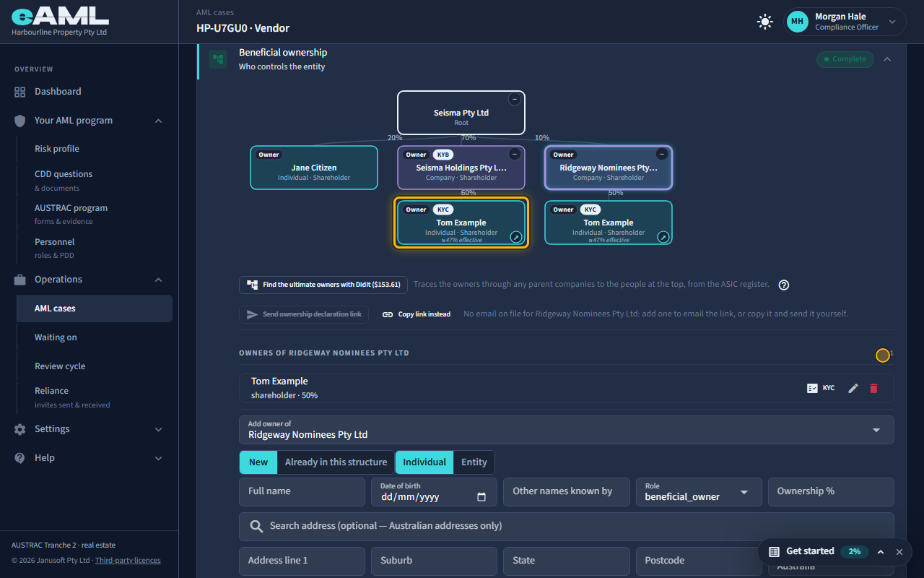
Task: Expand the Settings sidebar group chevron
Action: click(x=159, y=429)
